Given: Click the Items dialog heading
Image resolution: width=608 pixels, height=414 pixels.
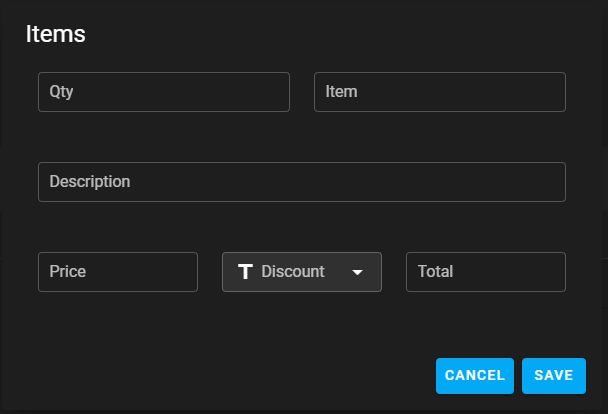Looking at the screenshot, I should pos(55,34).
